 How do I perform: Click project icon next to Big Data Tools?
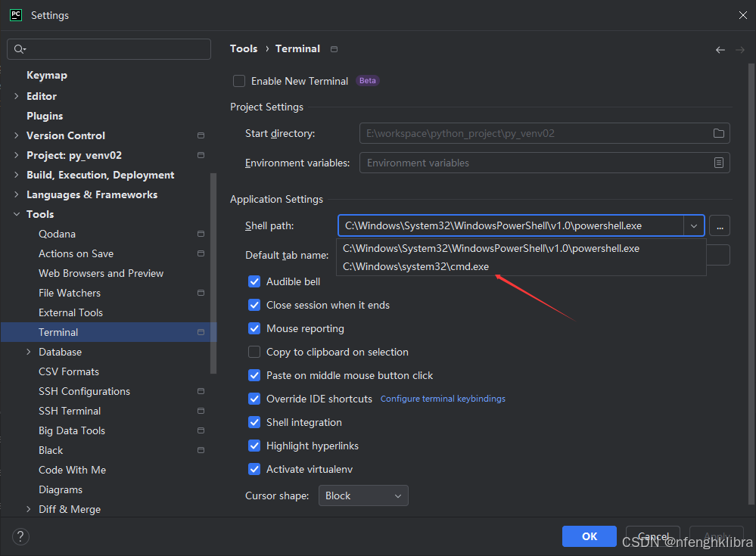[201, 430]
